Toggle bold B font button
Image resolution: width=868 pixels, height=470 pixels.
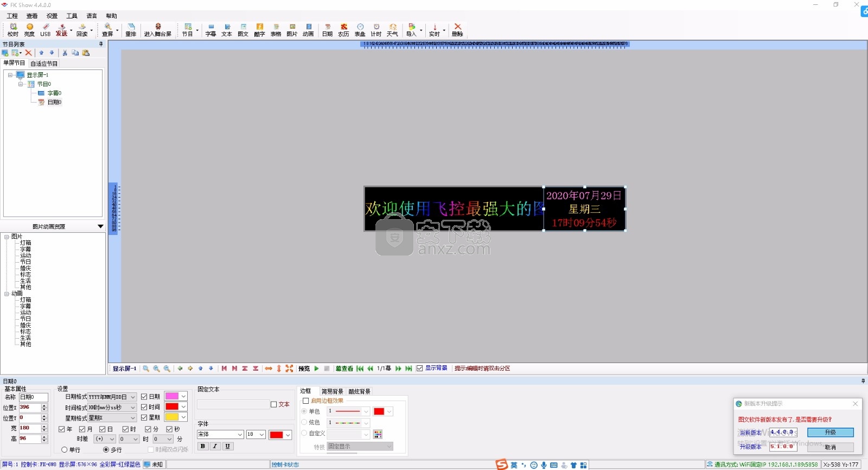(x=203, y=446)
